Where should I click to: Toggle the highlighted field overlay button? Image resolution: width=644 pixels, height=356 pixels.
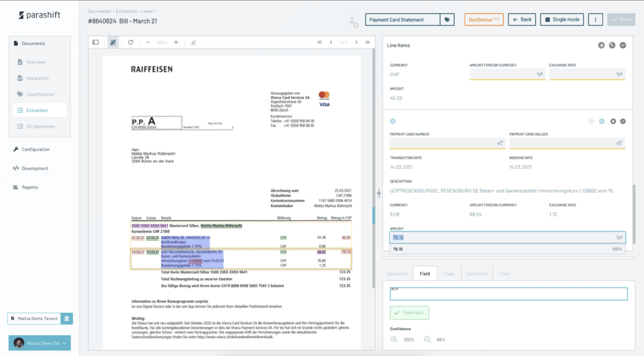coord(113,42)
